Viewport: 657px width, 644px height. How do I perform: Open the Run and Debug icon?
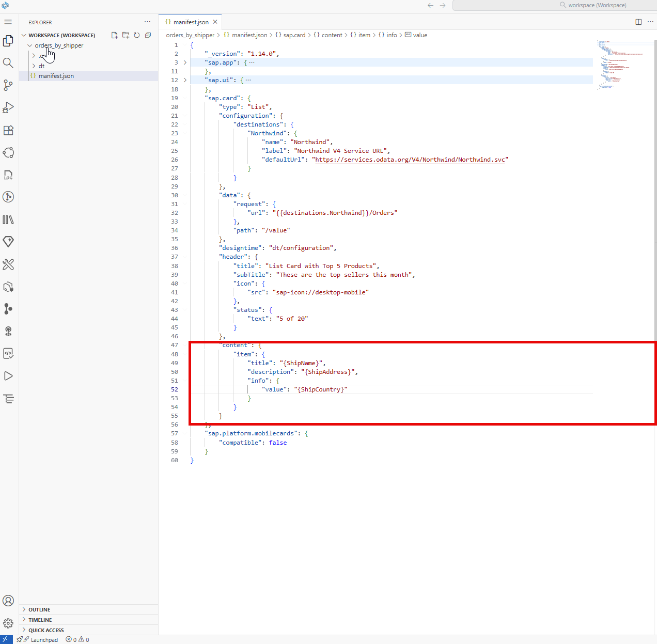pos(8,107)
